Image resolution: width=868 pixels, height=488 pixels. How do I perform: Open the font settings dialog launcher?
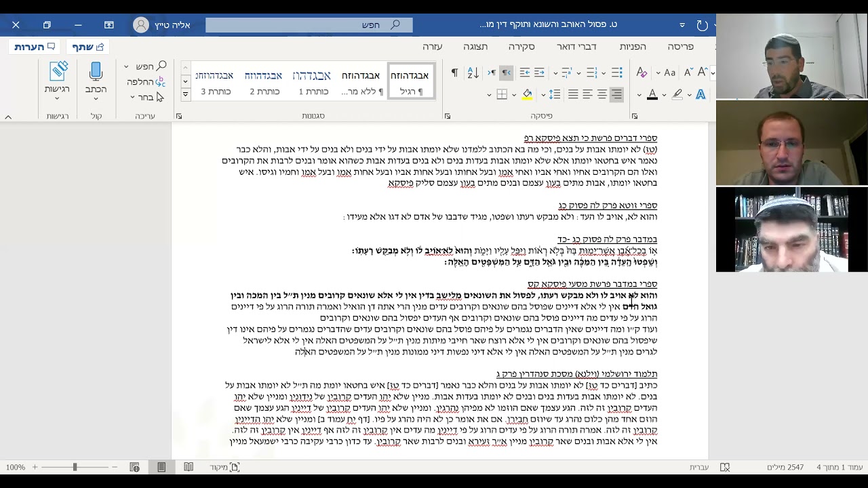[x=635, y=117]
